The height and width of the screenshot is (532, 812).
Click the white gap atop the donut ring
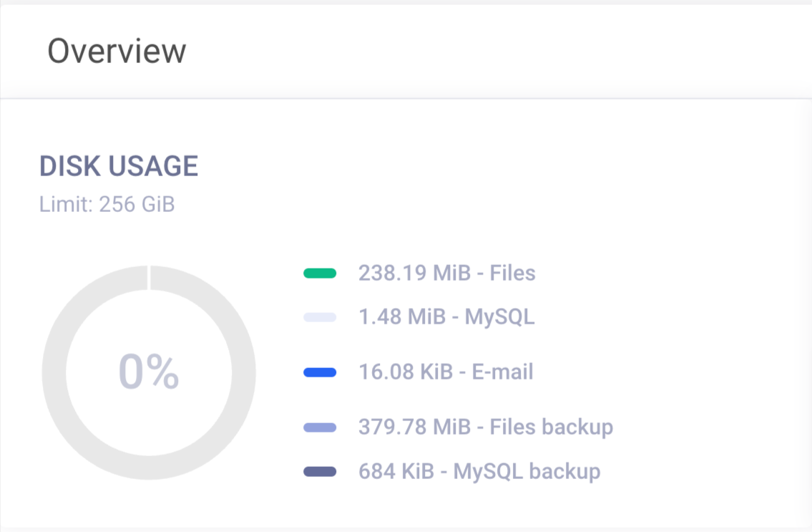click(x=149, y=278)
